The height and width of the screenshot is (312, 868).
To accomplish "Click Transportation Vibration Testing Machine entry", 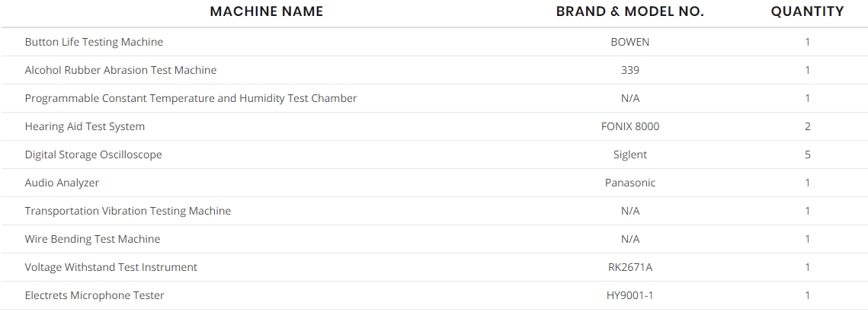I will [x=128, y=211].
